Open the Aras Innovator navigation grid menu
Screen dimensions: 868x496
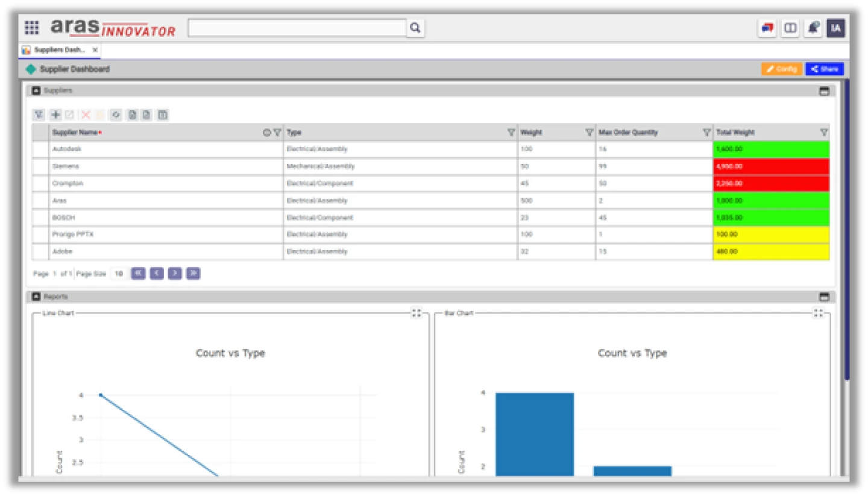[x=32, y=28]
